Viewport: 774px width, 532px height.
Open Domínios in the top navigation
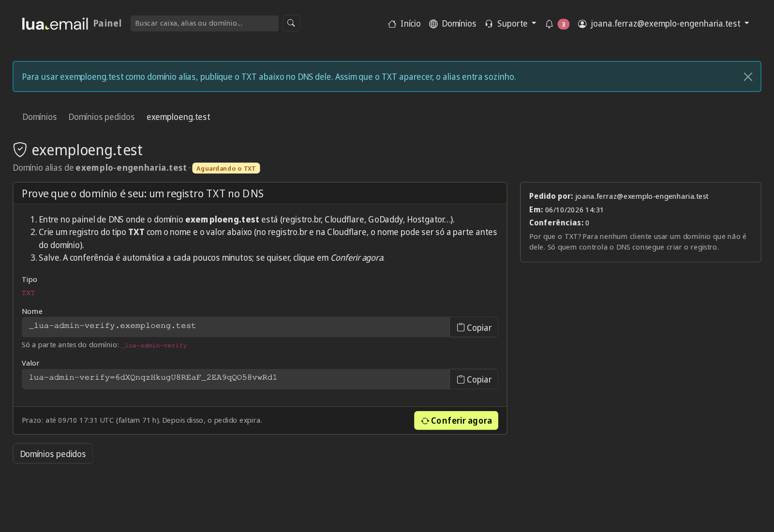[453, 24]
